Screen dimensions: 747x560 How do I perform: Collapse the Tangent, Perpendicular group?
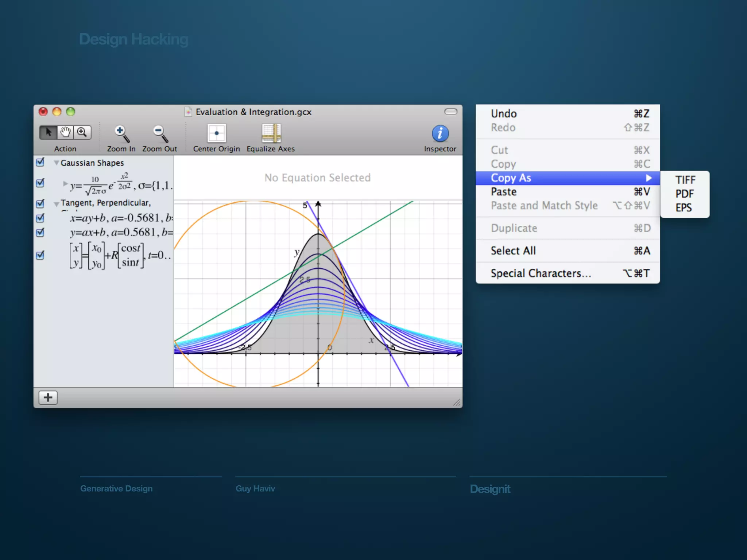point(56,204)
